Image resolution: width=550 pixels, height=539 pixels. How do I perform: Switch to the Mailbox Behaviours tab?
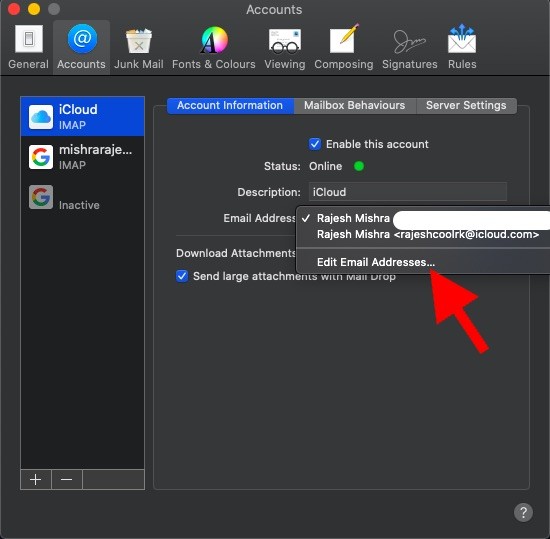[354, 106]
